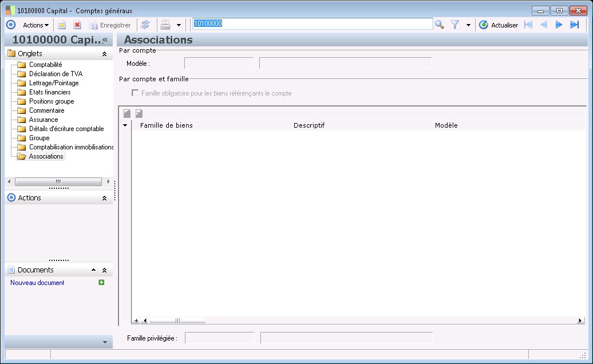Open the Etats financiers tab

(50, 92)
